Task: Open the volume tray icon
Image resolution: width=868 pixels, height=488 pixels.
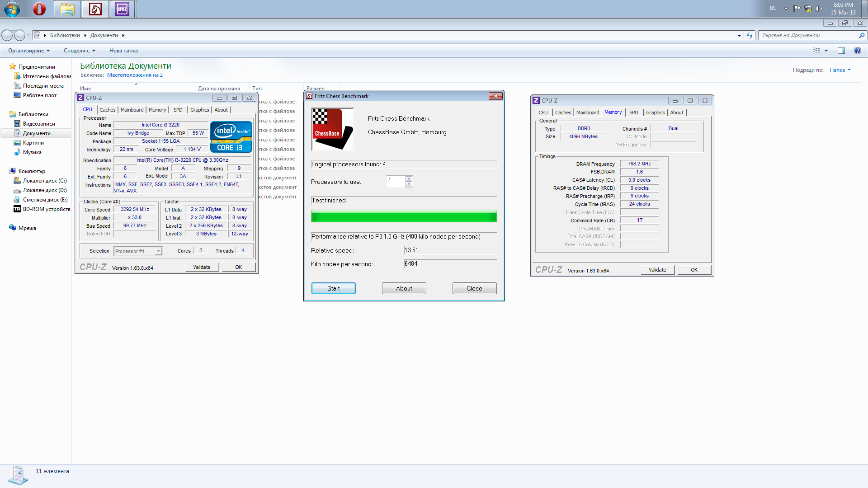Action: pos(819,9)
